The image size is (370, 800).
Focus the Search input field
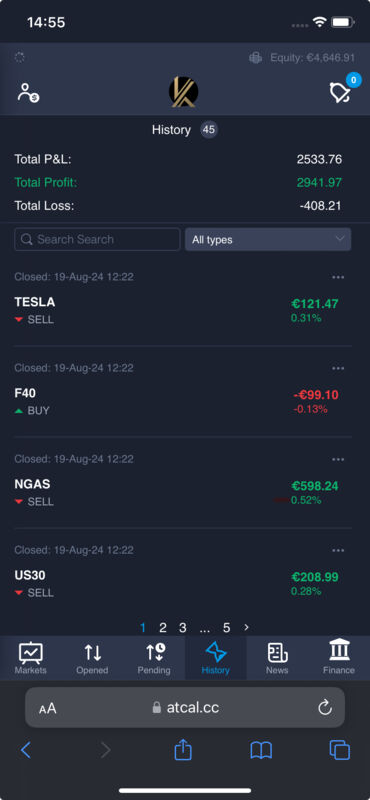[x=97, y=239]
